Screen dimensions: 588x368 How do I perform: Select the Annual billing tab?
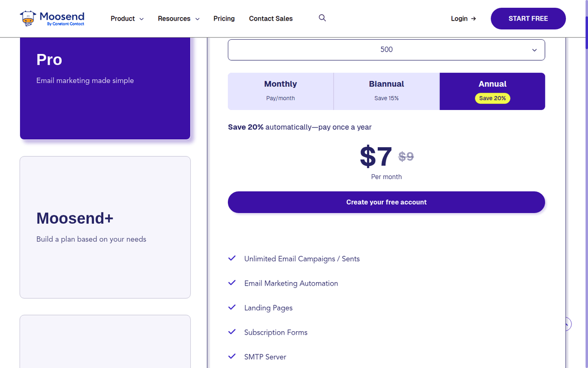click(492, 91)
